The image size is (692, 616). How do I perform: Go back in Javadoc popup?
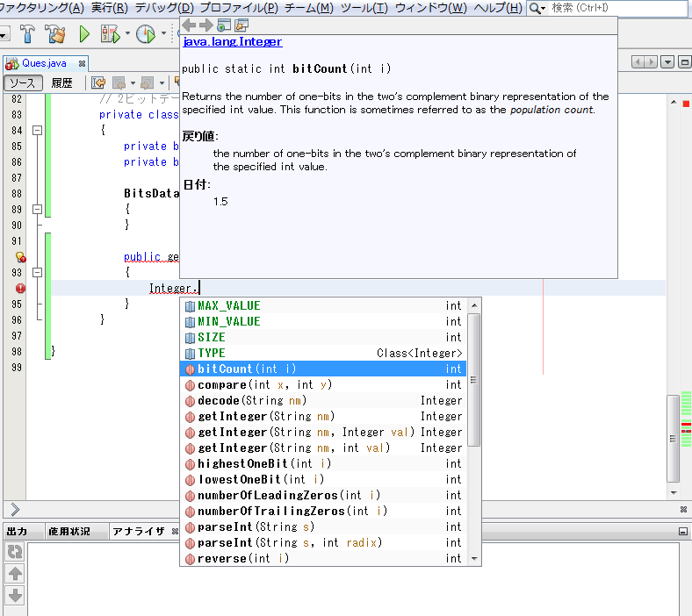(x=189, y=25)
